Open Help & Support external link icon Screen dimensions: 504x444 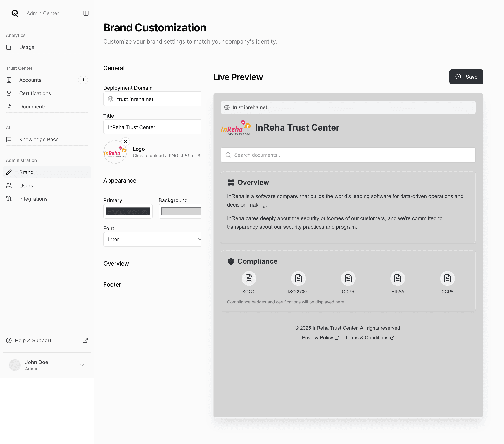tap(85, 340)
